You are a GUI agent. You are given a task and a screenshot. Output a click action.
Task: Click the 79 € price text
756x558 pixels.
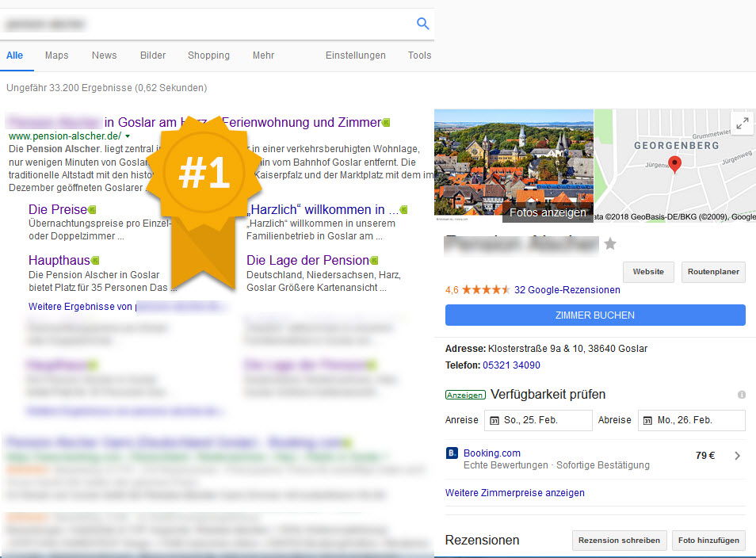click(705, 456)
